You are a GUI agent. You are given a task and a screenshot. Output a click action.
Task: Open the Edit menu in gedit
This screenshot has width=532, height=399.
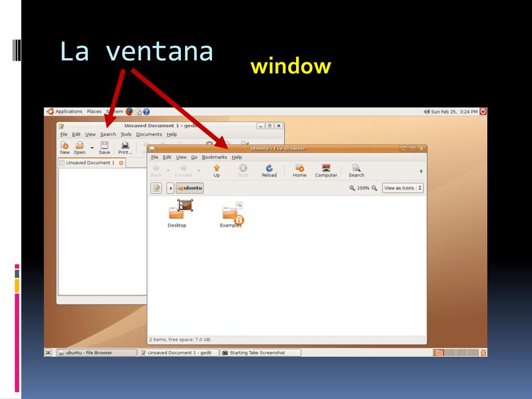pos(76,135)
